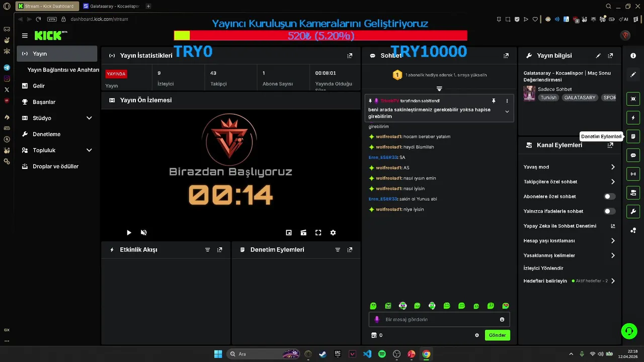This screenshot has height=362, width=644.
Task: Open Yayın Bağlantısı ve Anahtarı page
Action: point(63,70)
